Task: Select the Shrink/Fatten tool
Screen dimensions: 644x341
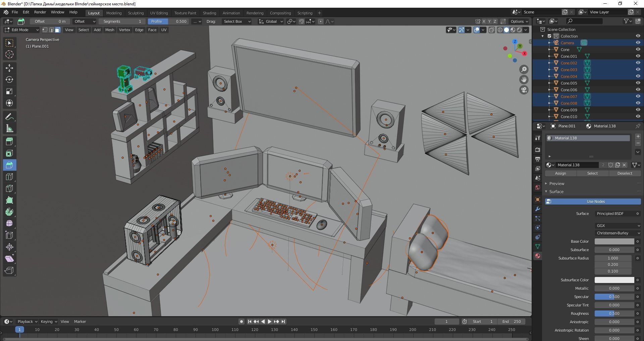Action: (x=9, y=247)
